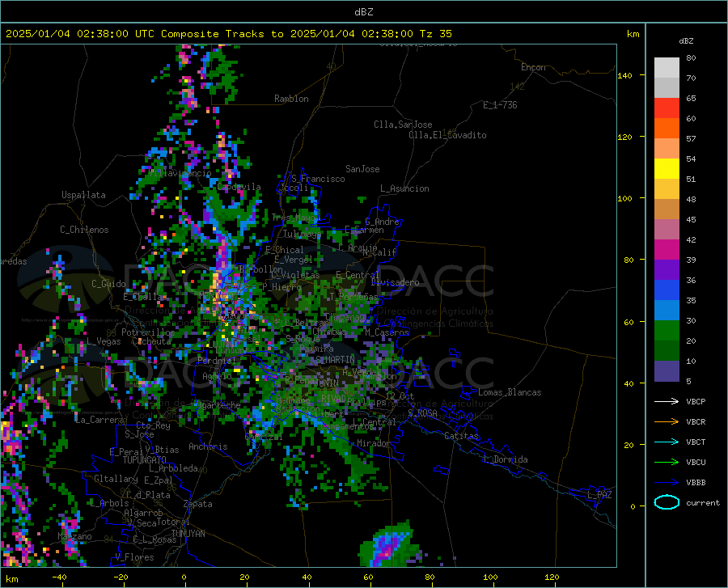Click the 'Composite Tracks' timestamp header text
The width and height of the screenshot is (728, 588).
pos(229,34)
